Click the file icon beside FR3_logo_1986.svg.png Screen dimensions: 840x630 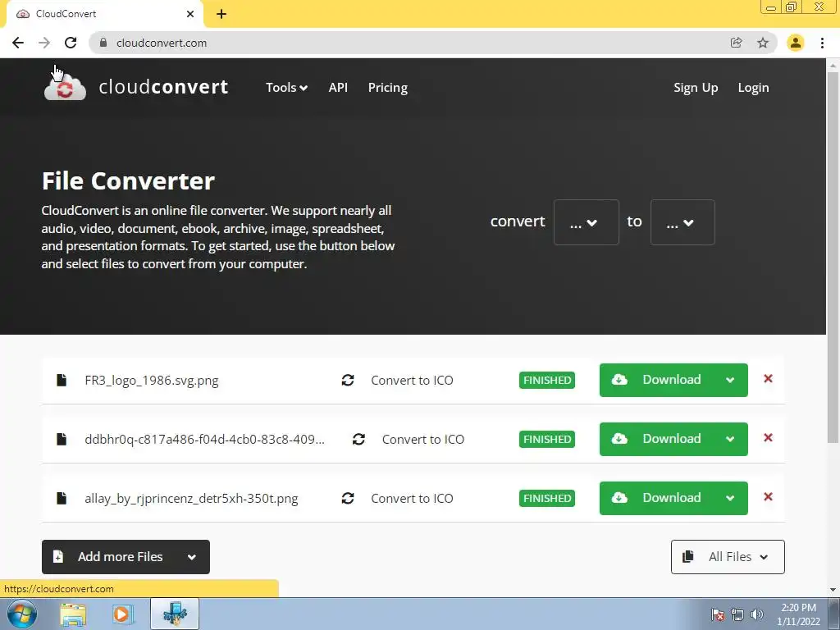[x=62, y=381]
